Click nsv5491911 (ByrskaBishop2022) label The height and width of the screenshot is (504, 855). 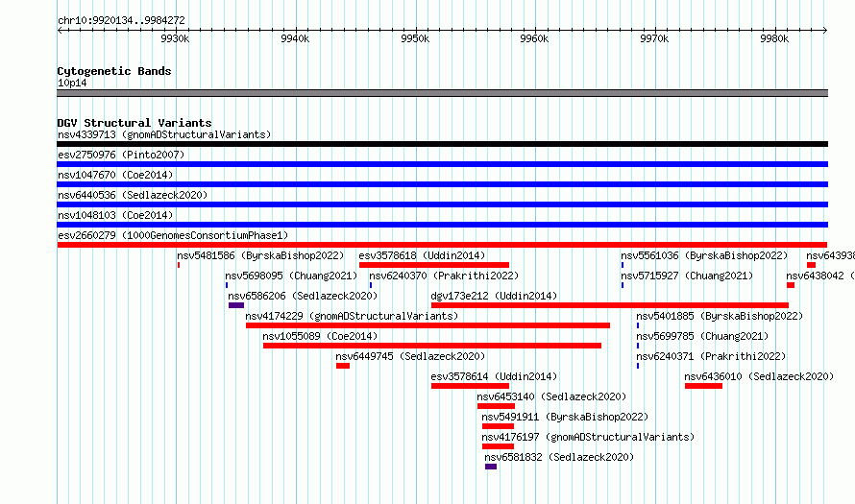point(565,417)
